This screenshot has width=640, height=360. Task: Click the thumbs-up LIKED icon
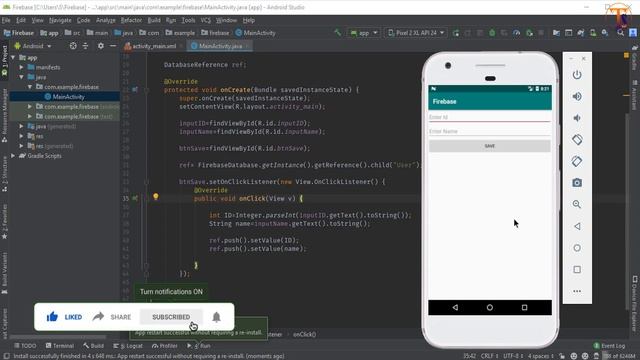point(52,317)
